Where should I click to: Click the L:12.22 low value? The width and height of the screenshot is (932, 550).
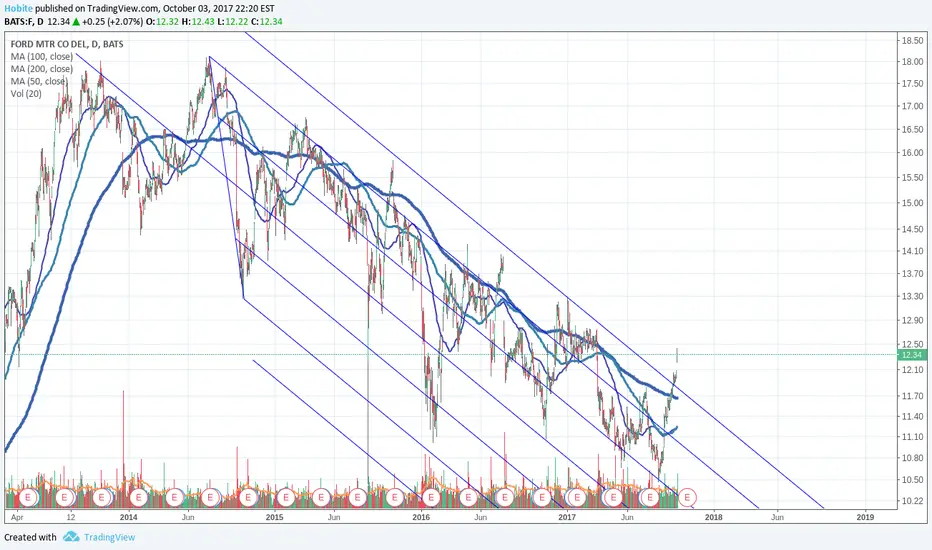coord(231,21)
